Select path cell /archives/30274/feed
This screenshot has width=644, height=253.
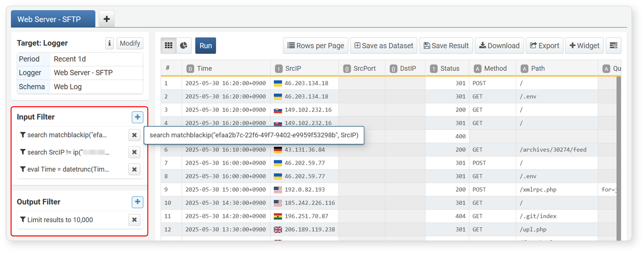click(557, 150)
